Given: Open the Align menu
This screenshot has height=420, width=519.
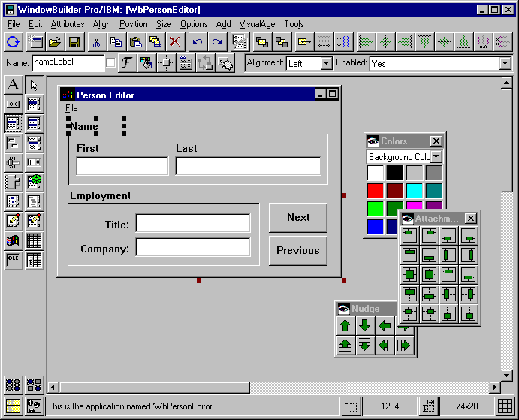Looking at the screenshot, I should pos(101,24).
